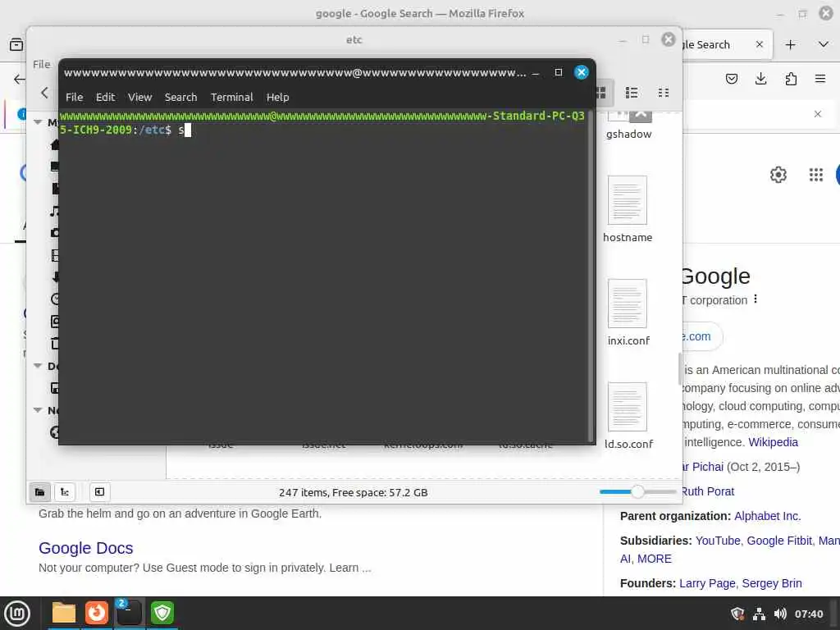Open file manager File menu
The height and width of the screenshot is (630, 840).
tap(41, 64)
